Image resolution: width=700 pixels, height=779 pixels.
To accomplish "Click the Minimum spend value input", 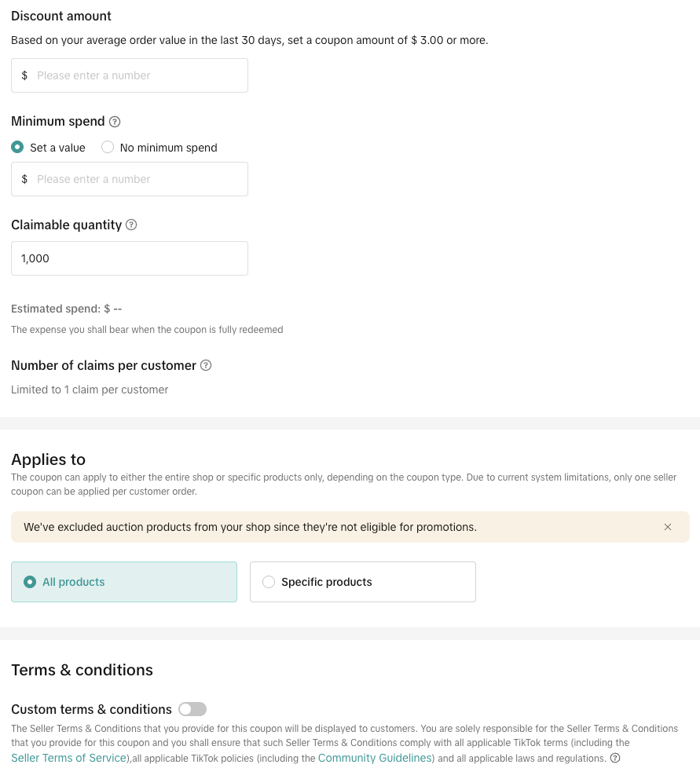I will 137,179.
